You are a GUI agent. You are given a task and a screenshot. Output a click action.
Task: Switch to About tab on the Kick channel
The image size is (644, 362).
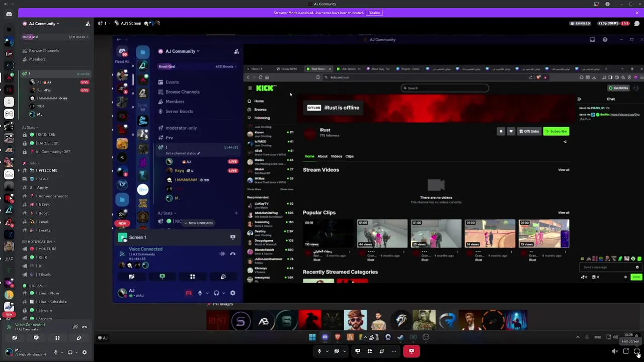[323, 156]
